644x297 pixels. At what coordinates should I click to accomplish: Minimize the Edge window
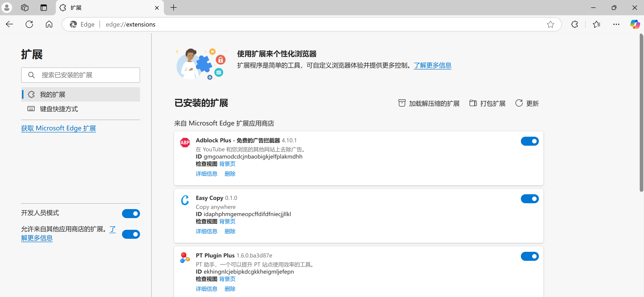coord(593,7)
